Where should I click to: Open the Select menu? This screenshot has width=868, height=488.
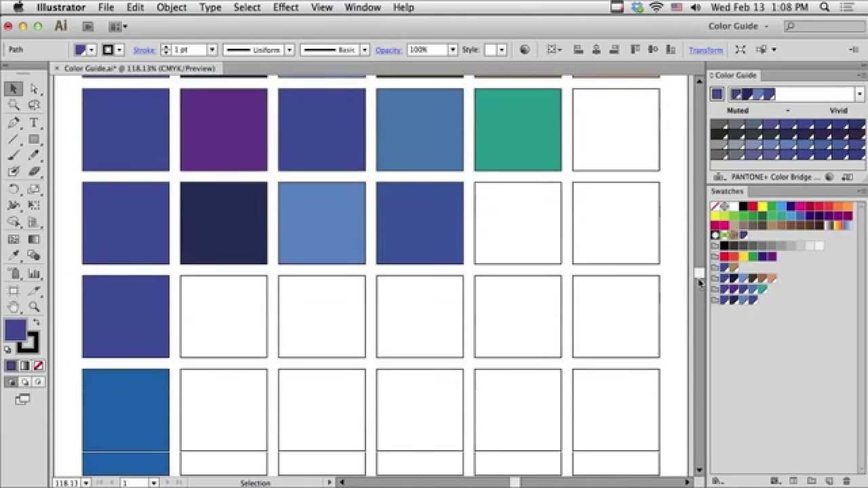(247, 7)
